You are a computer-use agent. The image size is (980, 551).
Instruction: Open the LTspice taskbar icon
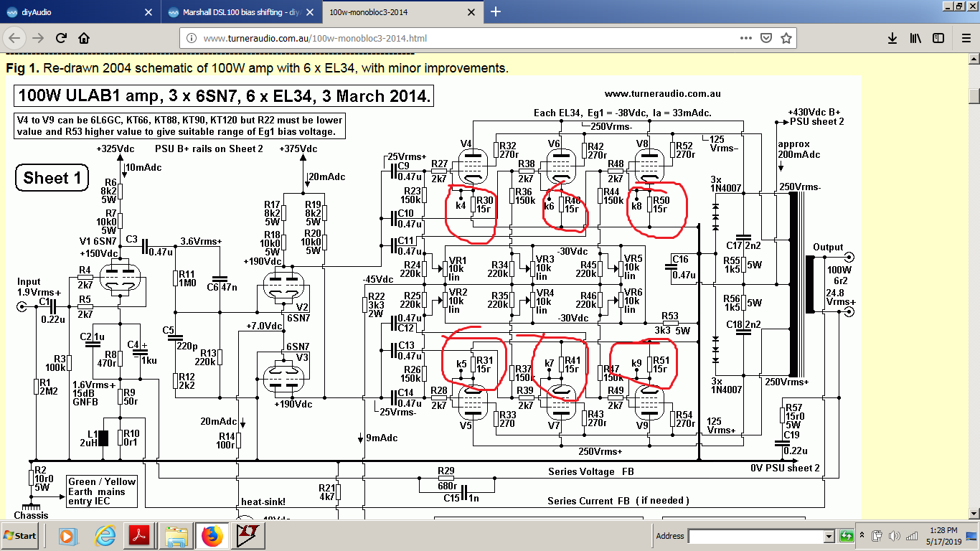point(248,536)
